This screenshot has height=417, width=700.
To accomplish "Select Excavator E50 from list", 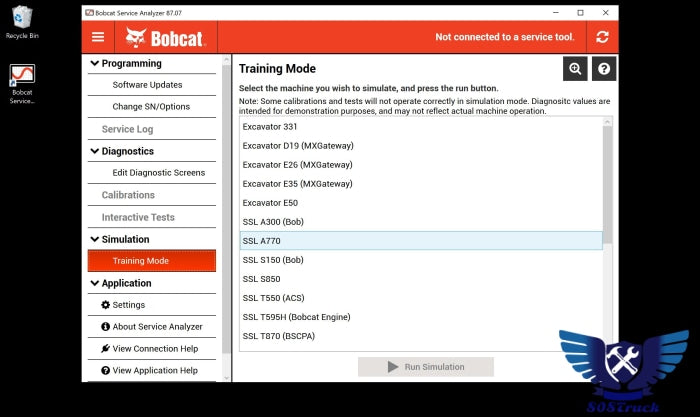I will (269, 203).
